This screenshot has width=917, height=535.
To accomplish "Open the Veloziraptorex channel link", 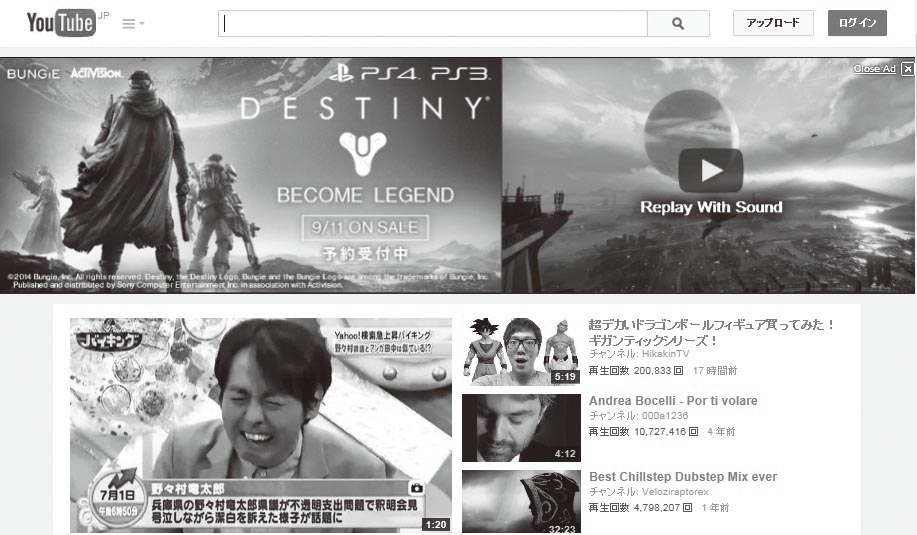I will (x=674, y=492).
